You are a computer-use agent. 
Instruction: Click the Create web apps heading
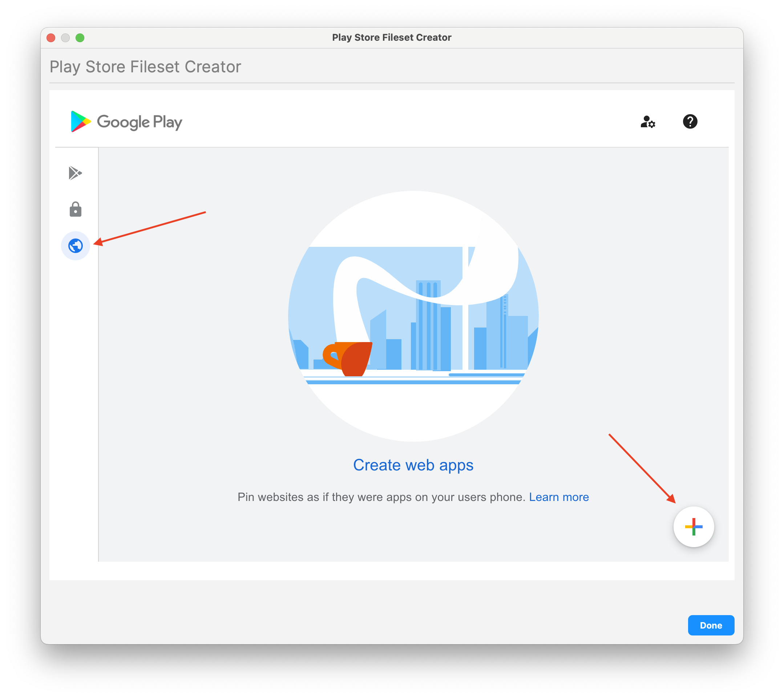tap(413, 465)
